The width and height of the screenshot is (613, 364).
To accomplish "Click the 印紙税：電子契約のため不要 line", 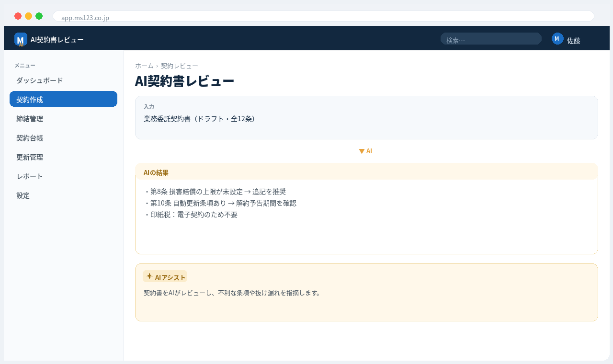I will [x=191, y=215].
